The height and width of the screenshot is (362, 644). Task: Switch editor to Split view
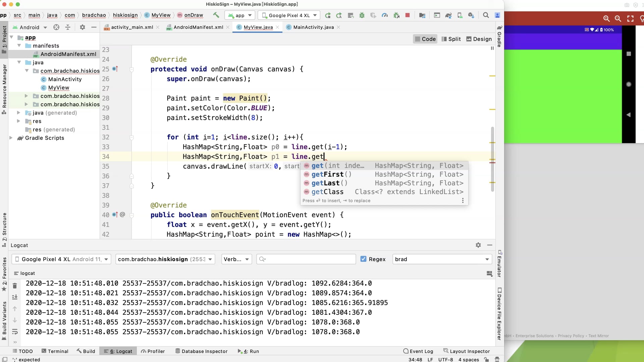(x=451, y=39)
